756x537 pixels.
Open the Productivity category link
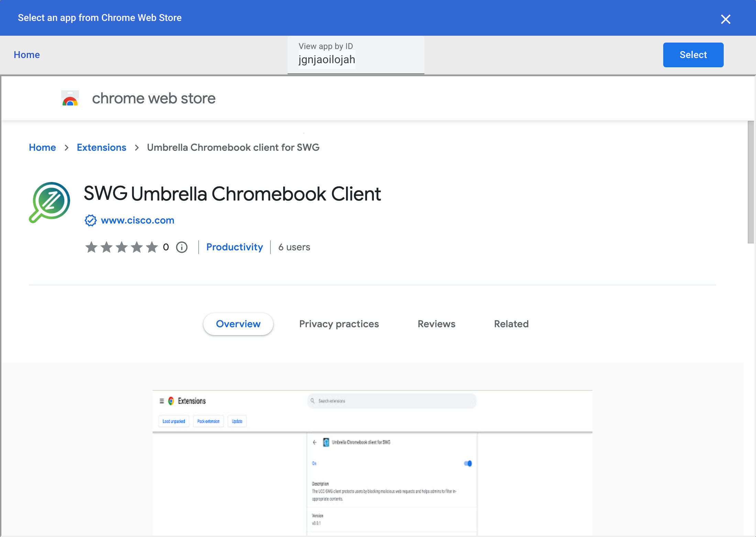coord(235,247)
